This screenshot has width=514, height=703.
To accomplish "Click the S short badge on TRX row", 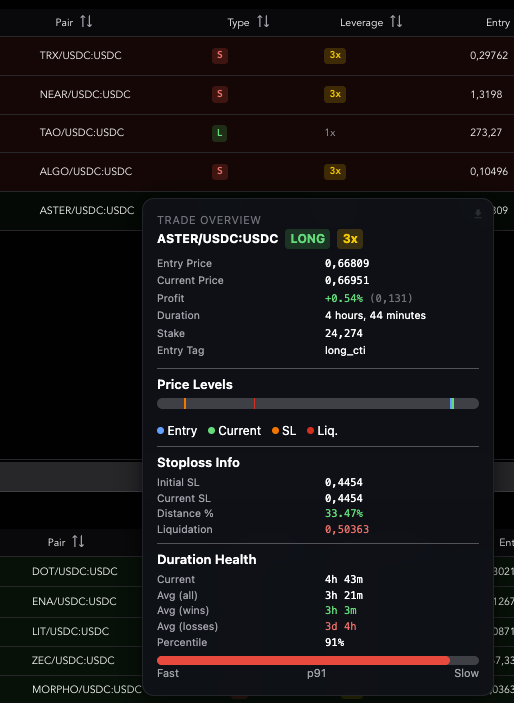I will tap(220, 56).
